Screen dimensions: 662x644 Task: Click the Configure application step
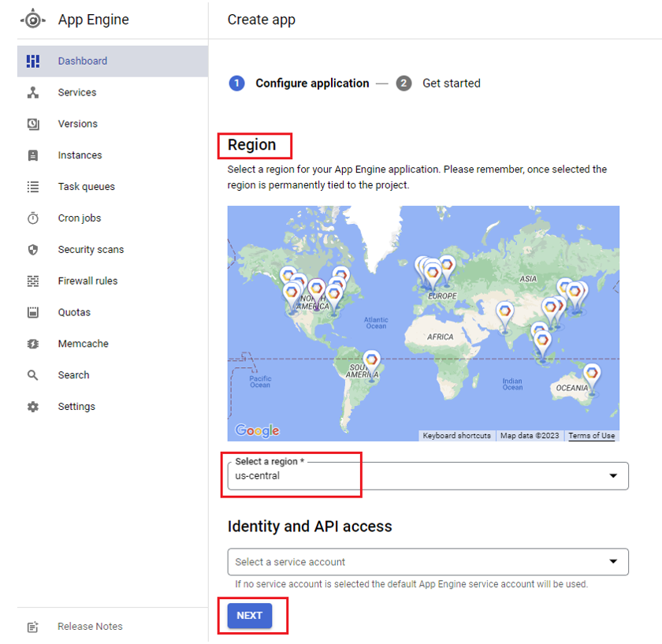(299, 84)
